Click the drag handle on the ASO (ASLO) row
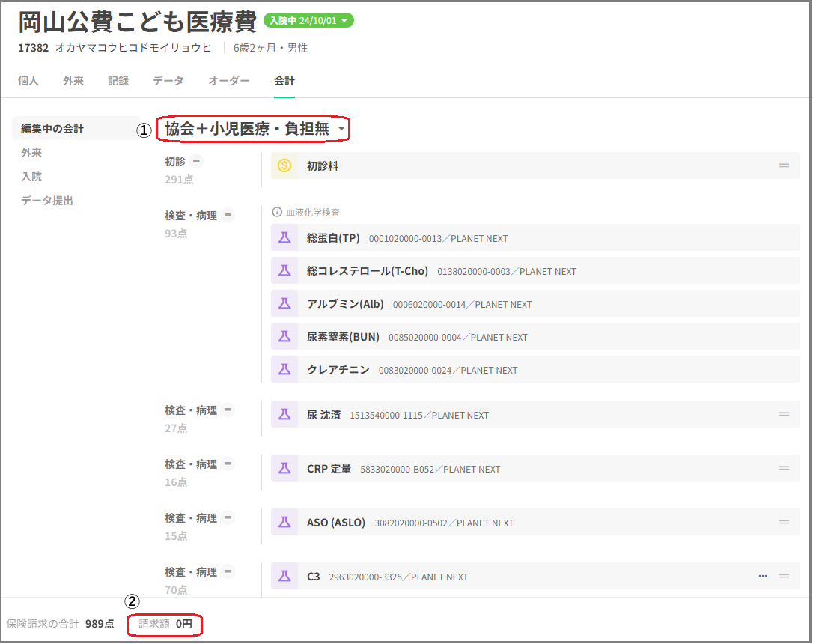This screenshot has height=644, width=813. pyautogui.click(x=784, y=522)
